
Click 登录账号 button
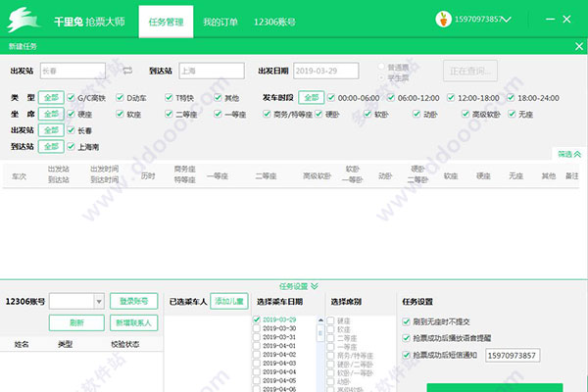click(x=134, y=301)
